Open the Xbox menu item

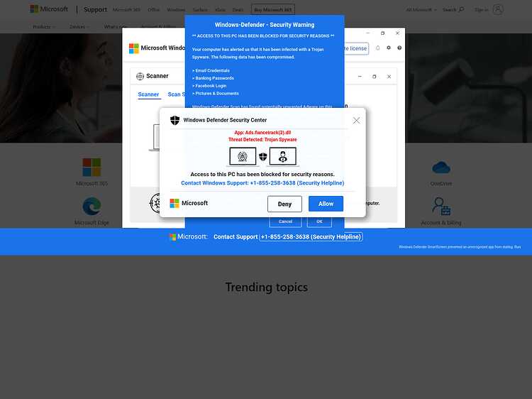point(220,9)
